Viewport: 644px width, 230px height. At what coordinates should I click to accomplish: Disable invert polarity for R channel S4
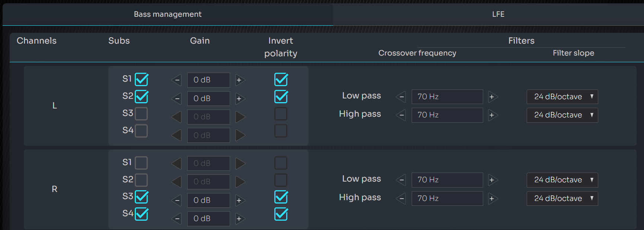click(281, 214)
